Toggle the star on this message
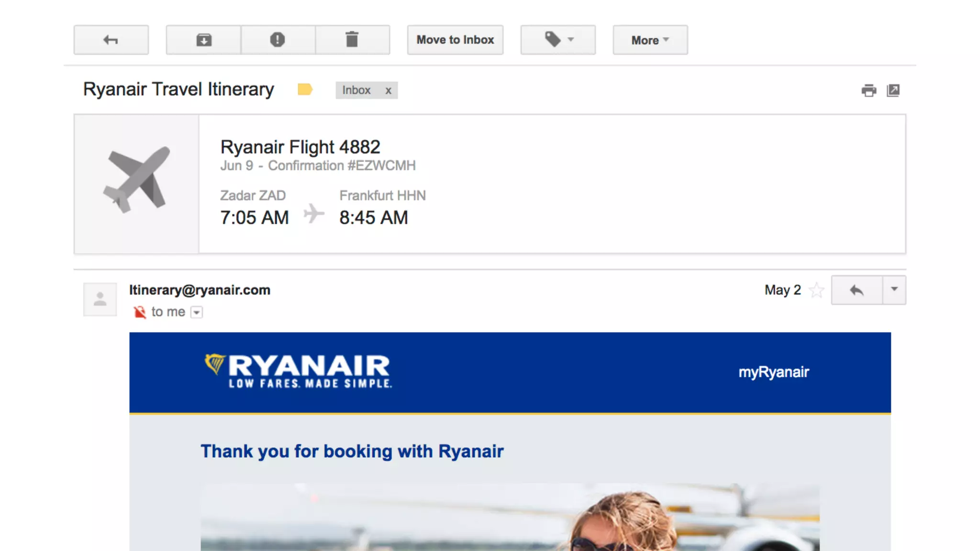 [x=816, y=290]
